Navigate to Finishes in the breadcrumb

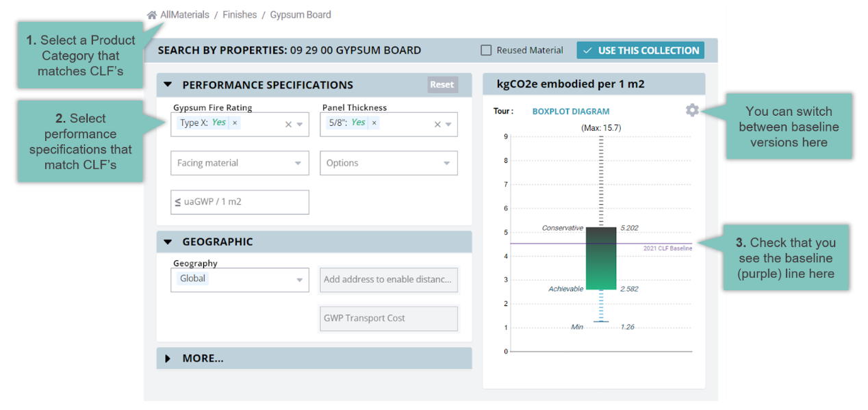coord(240,15)
